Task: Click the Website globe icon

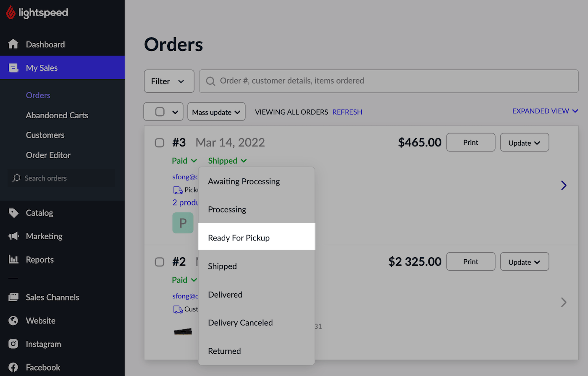Action: click(13, 321)
